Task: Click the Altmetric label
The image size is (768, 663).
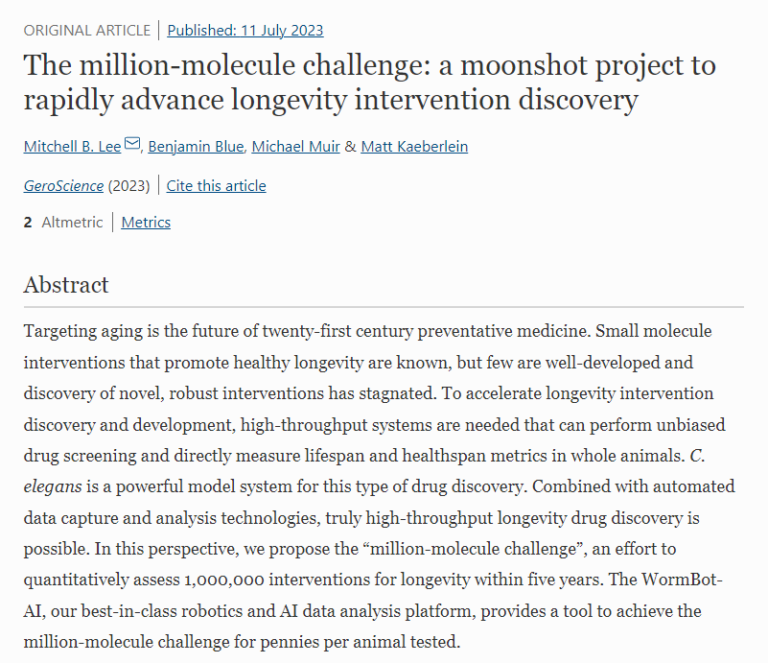Action: tap(72, 222)
